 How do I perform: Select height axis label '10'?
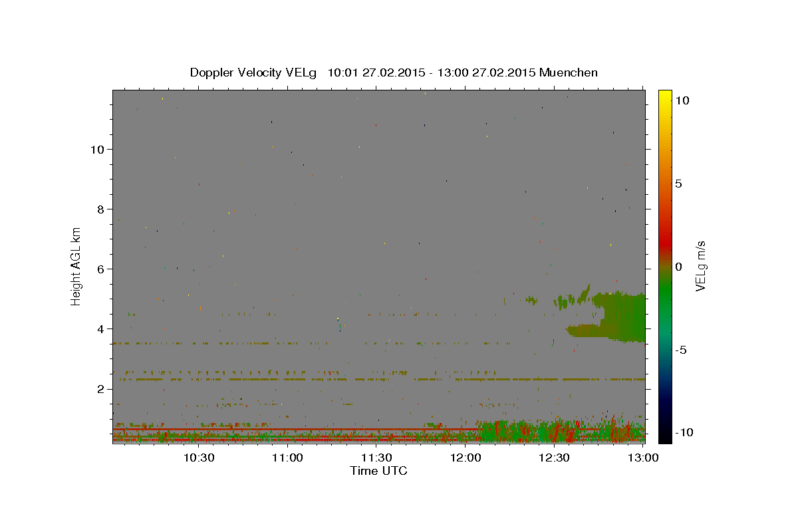(97, 149)
